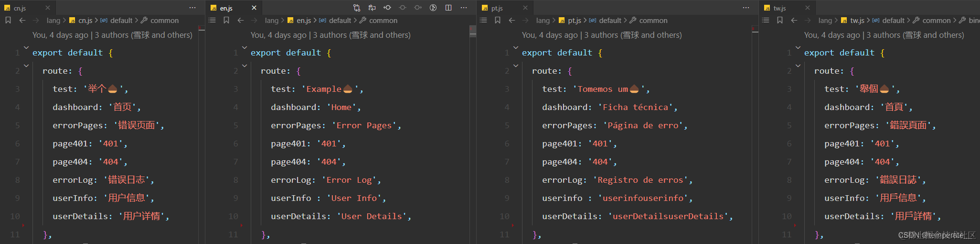Toggle bookmark icon in pt.js editor
Image resolution: width=980 pixels, height=244 pixels.
[498, 20]
